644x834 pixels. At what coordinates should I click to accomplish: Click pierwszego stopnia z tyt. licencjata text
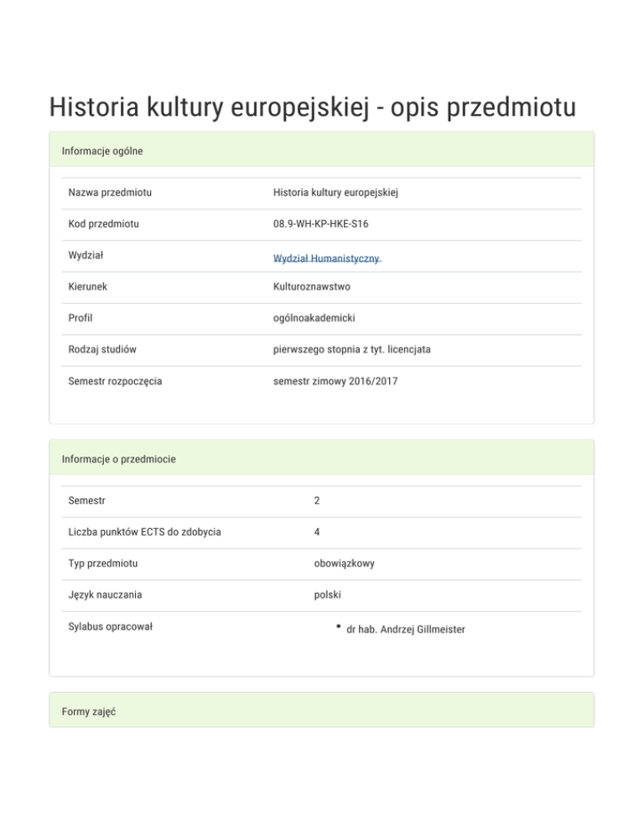[x=351, y=349]
